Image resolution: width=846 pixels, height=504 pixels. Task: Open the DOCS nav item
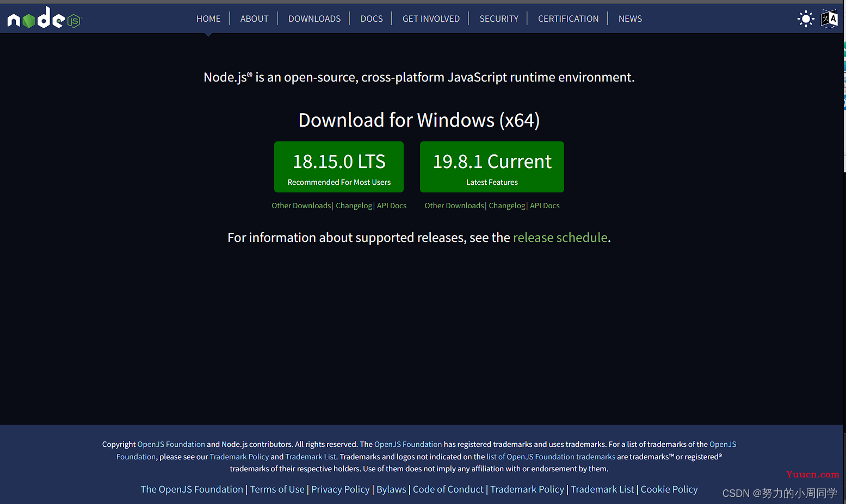372,18
